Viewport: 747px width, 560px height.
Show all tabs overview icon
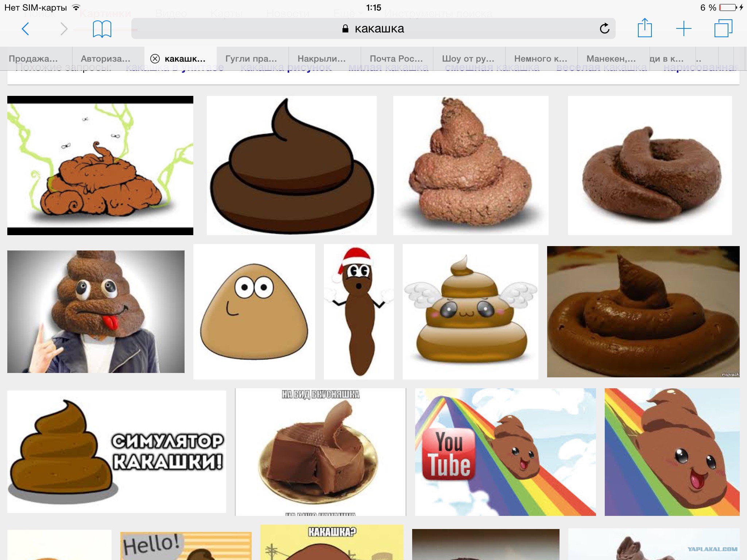tap(723, 28)
